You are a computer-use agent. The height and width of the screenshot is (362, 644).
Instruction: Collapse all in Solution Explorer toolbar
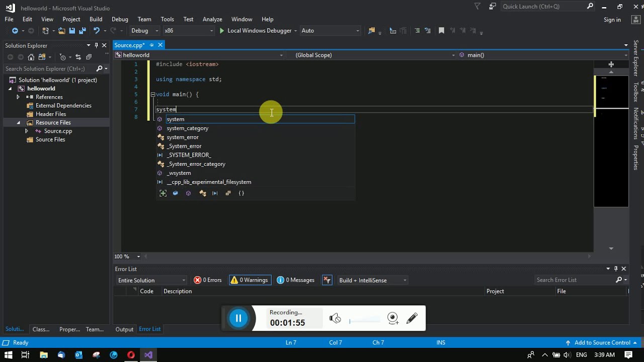click(89, 57)
